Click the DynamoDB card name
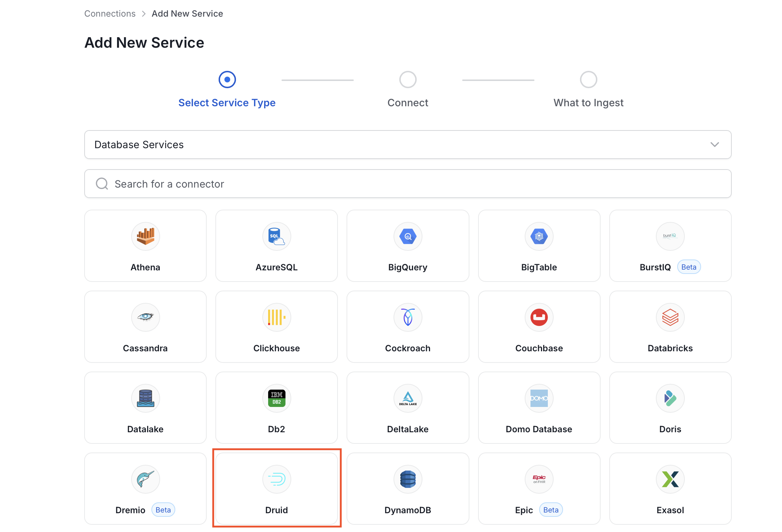 [408, 510]
